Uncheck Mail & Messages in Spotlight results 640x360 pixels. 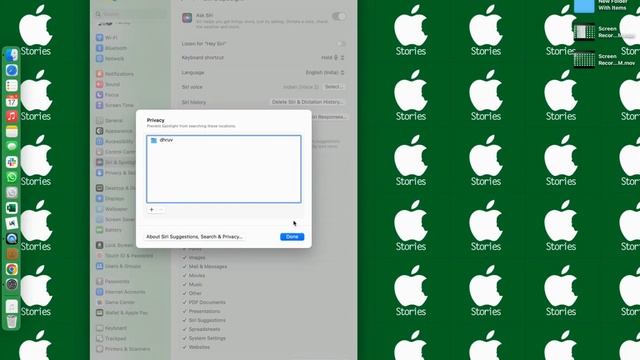pos(184,267)
